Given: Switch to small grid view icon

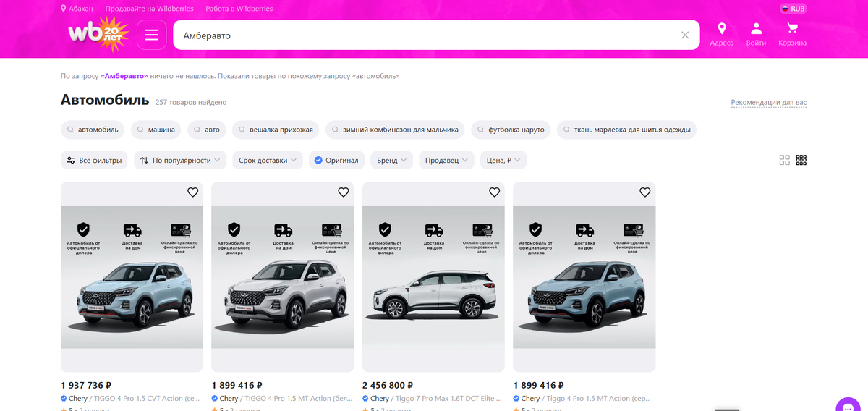Looking at the screenshot, I should [801, 160].
